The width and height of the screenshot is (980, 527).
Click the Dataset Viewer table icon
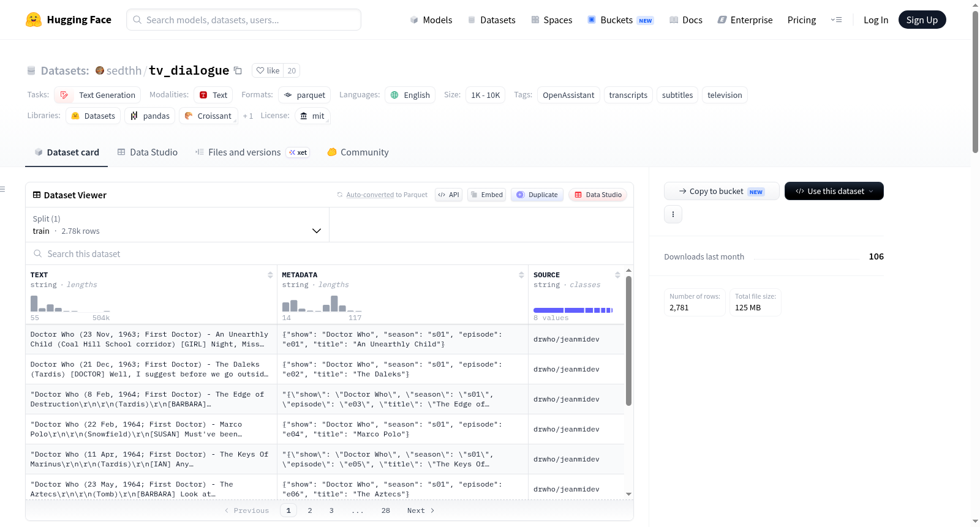(37, 195)
